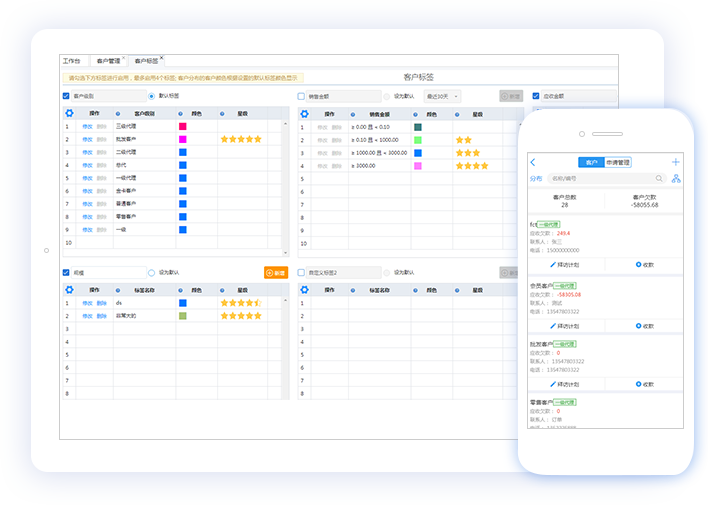Close the 客户标签 tab with its X

tap(161, 58)
